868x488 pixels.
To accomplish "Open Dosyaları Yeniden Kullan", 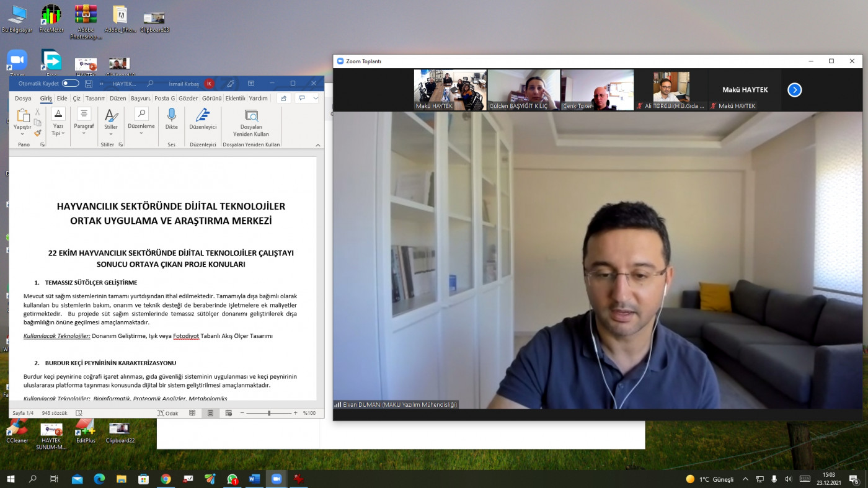I will (x=251, y=122).
